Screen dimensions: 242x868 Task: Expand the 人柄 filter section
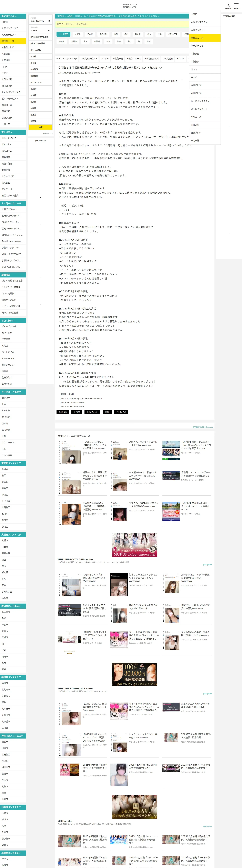coord(40,95)
